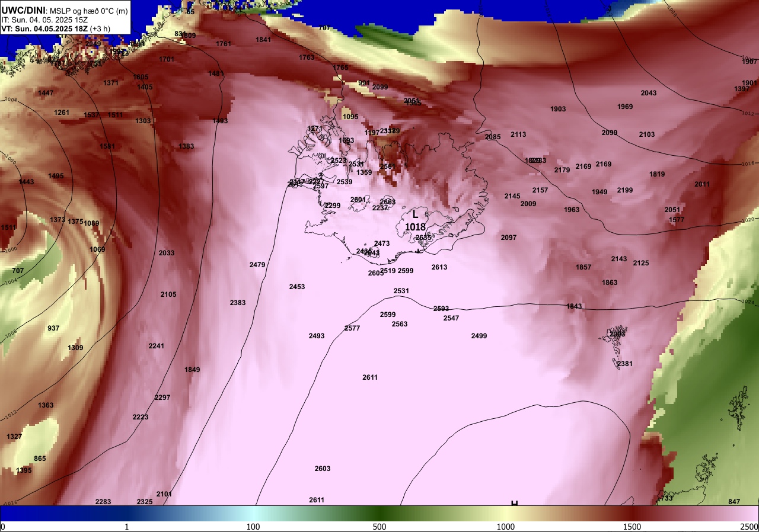Screen dimensions: 759x532
Task: Click the height value 937
Action: [53, 328]
